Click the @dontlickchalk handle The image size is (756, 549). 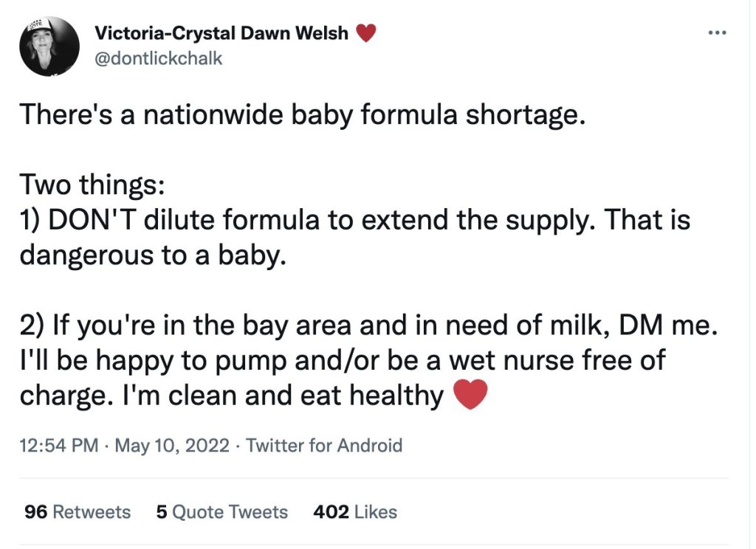click(159, 58)
